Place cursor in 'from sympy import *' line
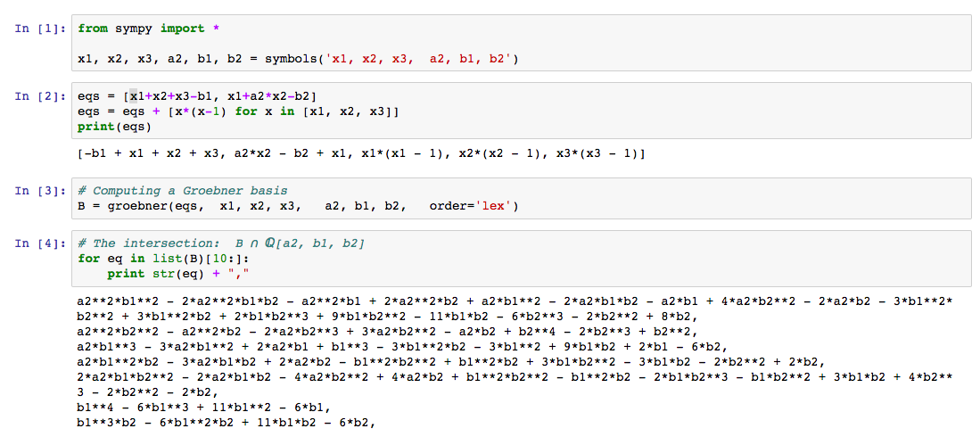The width and height of the screenshot is (980, 437). tap(147, 29)
